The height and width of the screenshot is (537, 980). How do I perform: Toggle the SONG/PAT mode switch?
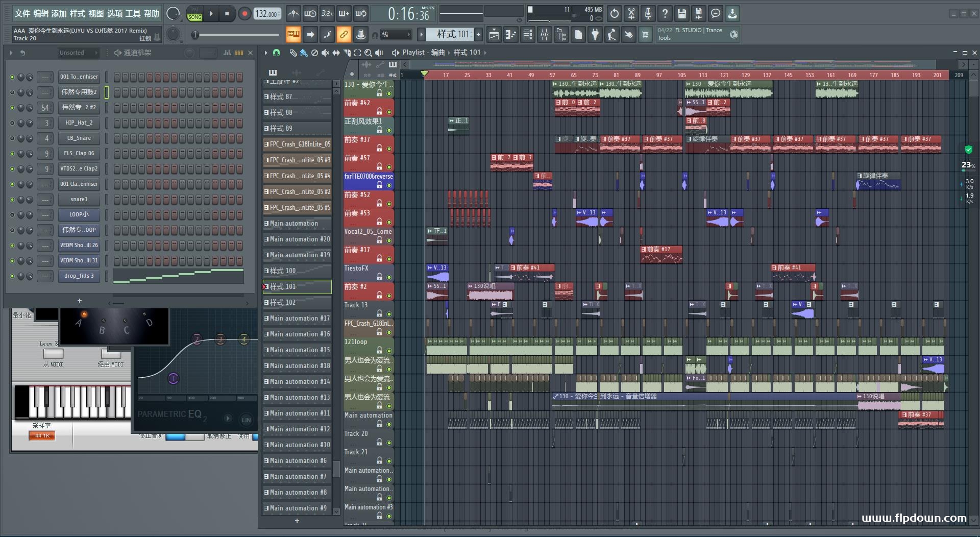195,14
